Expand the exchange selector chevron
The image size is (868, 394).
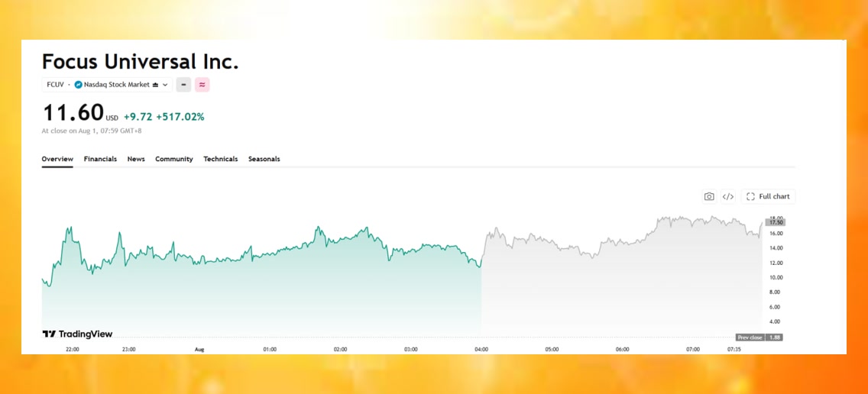tap(165, 85)
